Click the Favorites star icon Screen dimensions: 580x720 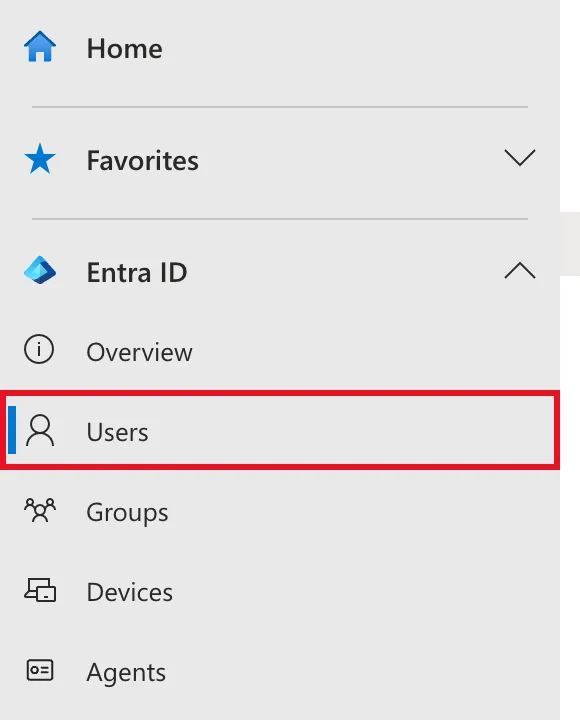[40, 159]
